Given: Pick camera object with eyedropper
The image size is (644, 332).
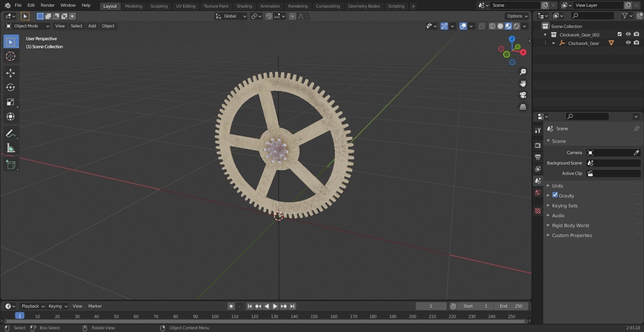Looking at the screenshot, I should click(x=636, y=153).
